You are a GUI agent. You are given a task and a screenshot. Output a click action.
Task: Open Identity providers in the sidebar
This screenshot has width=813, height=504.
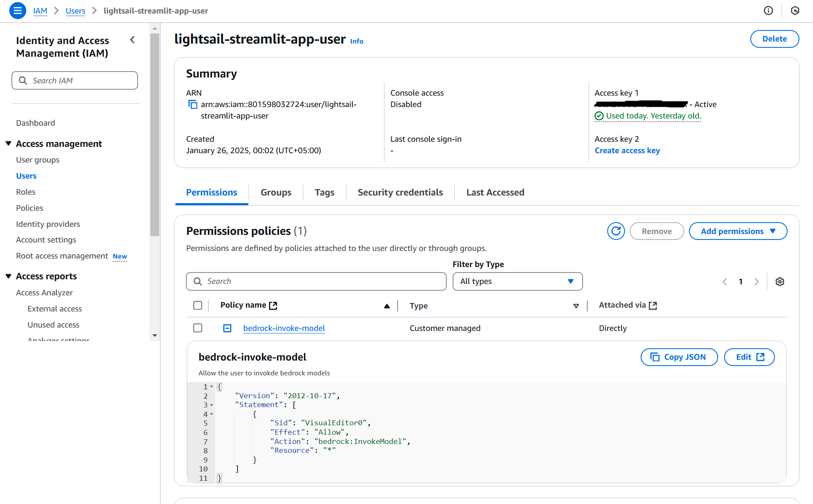point(48,224)
